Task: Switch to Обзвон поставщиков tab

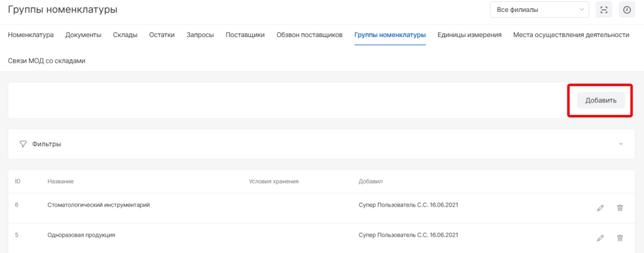Action: tap(309, 35)
